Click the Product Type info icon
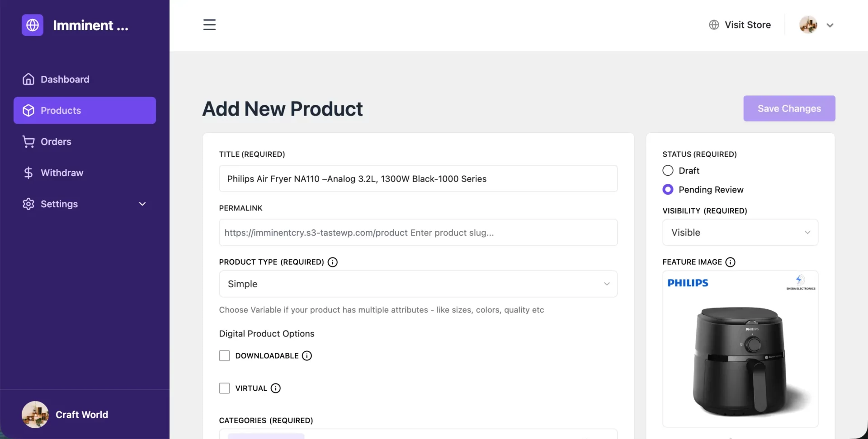 tap(332, 262)
